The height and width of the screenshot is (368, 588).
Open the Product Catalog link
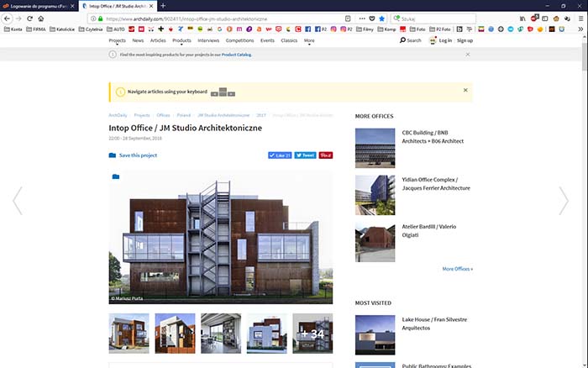coord(236,55)
